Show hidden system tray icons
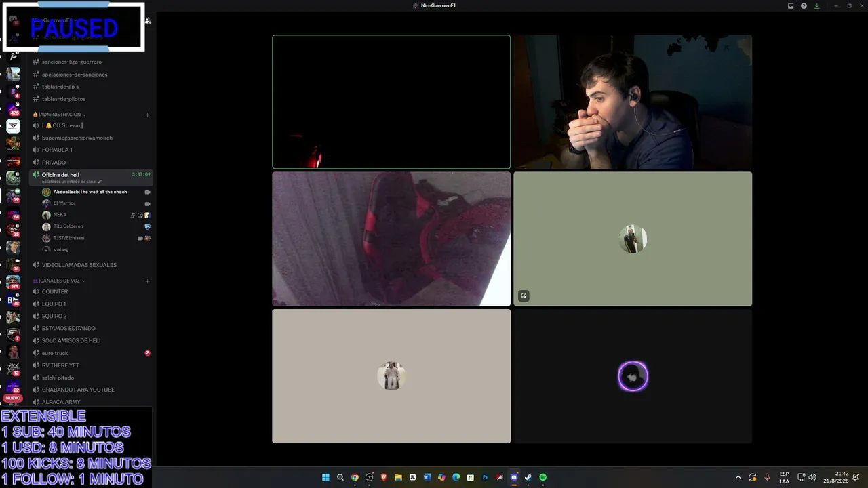 (738, 477)
